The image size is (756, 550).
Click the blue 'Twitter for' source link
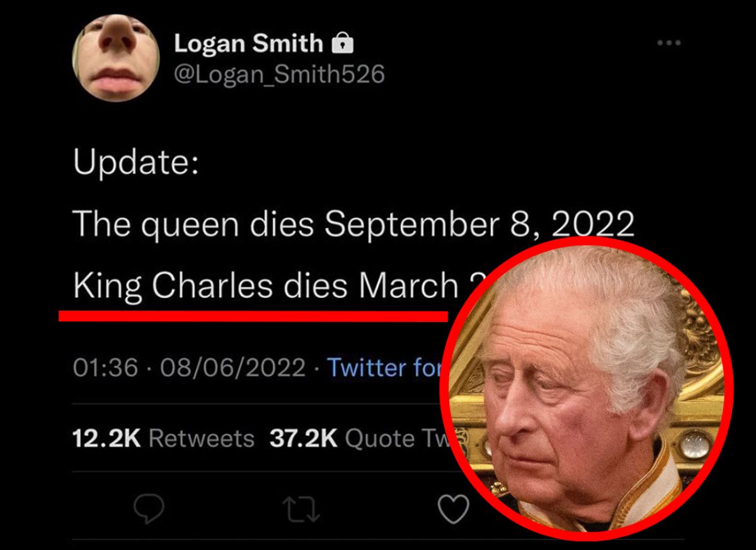click(384, 367)
